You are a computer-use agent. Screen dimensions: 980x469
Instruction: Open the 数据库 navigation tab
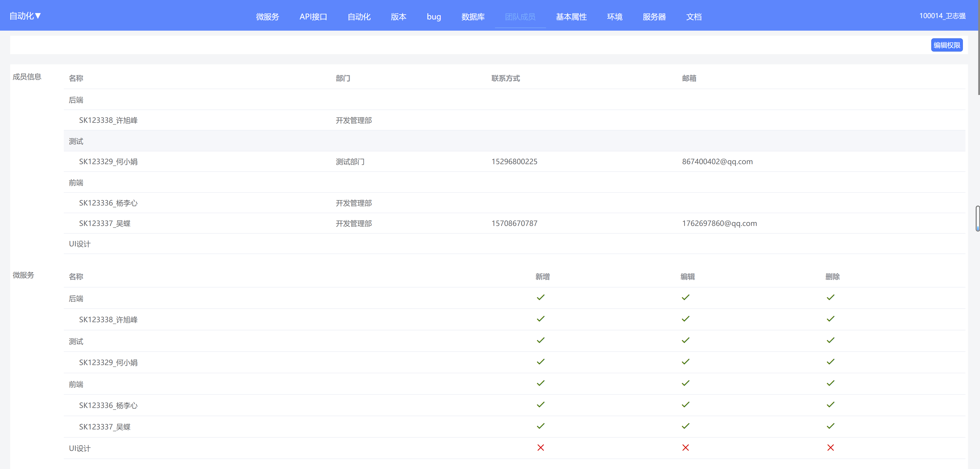coord(473,17)
